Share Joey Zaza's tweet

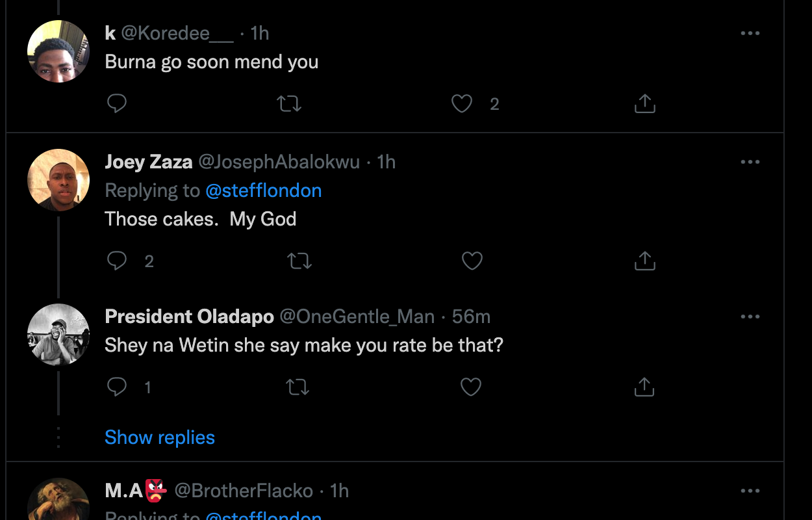(x=644, y=261)
